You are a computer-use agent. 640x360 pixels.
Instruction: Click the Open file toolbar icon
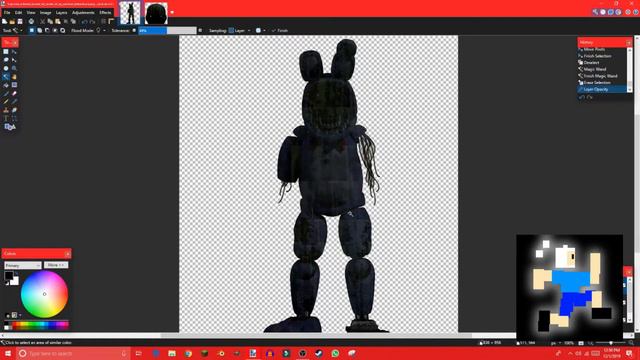(x=12, y=22)
